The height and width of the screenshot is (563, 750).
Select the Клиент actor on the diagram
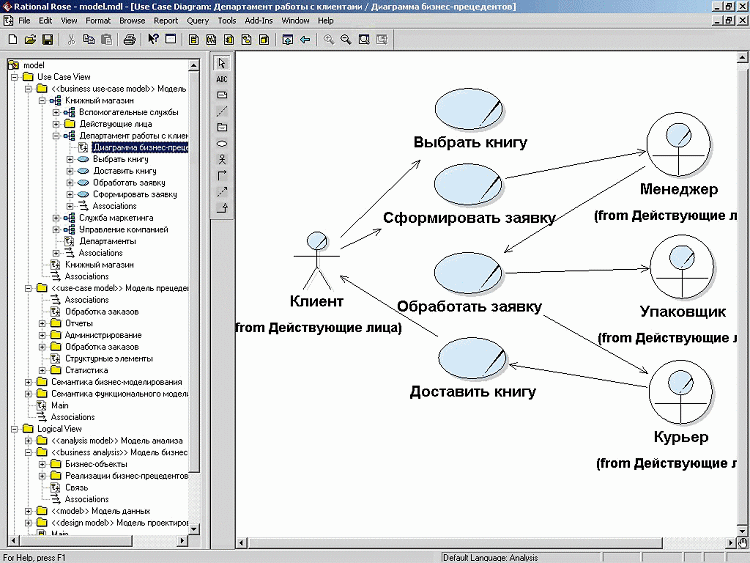pos(317,261)
